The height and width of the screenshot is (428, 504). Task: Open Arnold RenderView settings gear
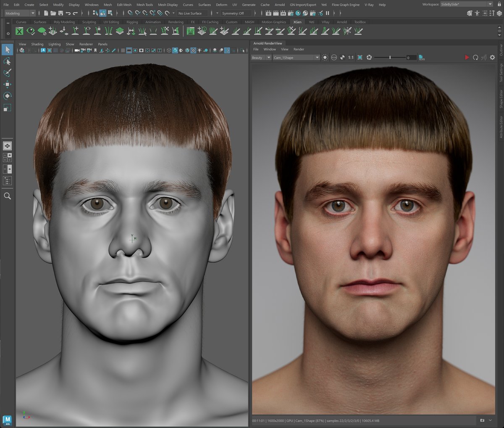pos(492,57)
